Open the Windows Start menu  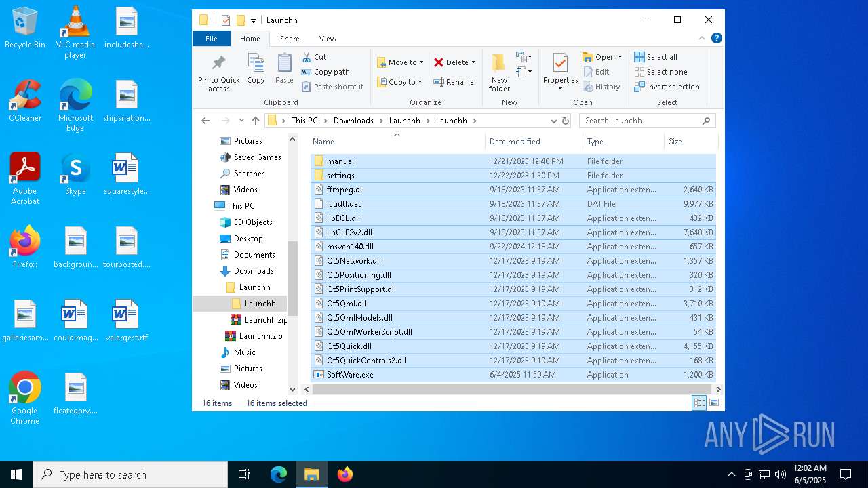tap(16, 474)
